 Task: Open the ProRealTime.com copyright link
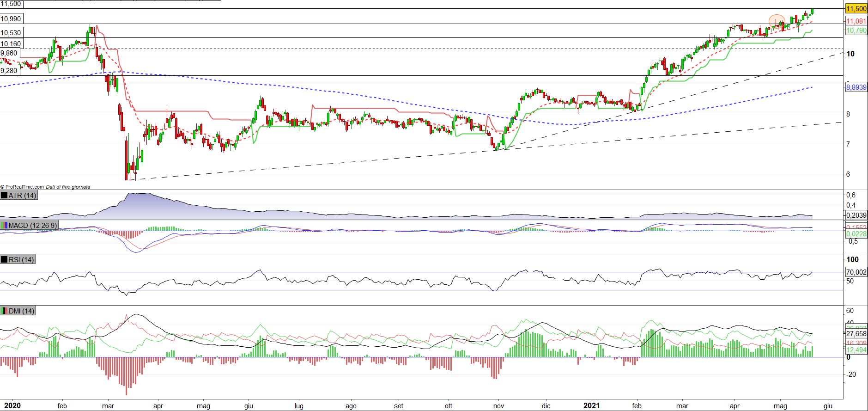coord(22,187)
